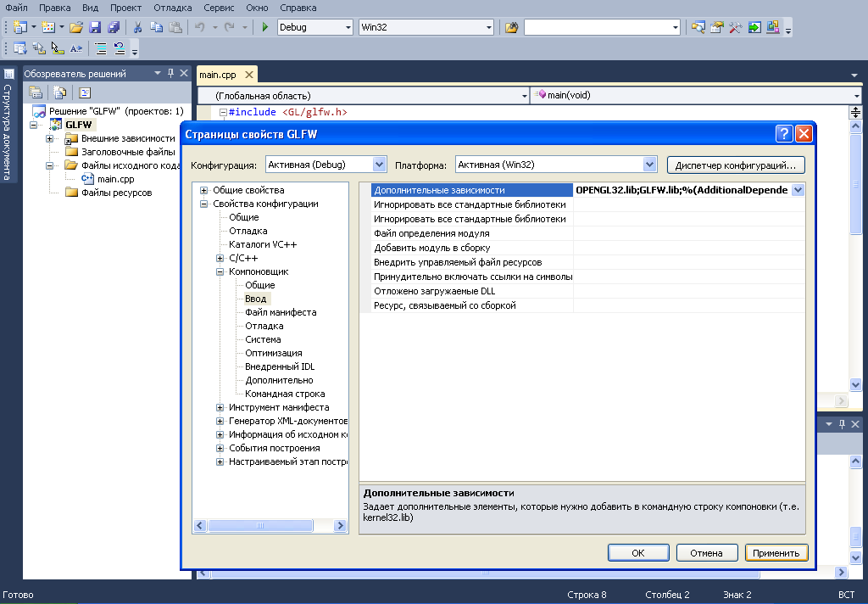The height and width of the screenshot is (604, 868).
Task: Click the Undo arrow icon
Action: 200,27
